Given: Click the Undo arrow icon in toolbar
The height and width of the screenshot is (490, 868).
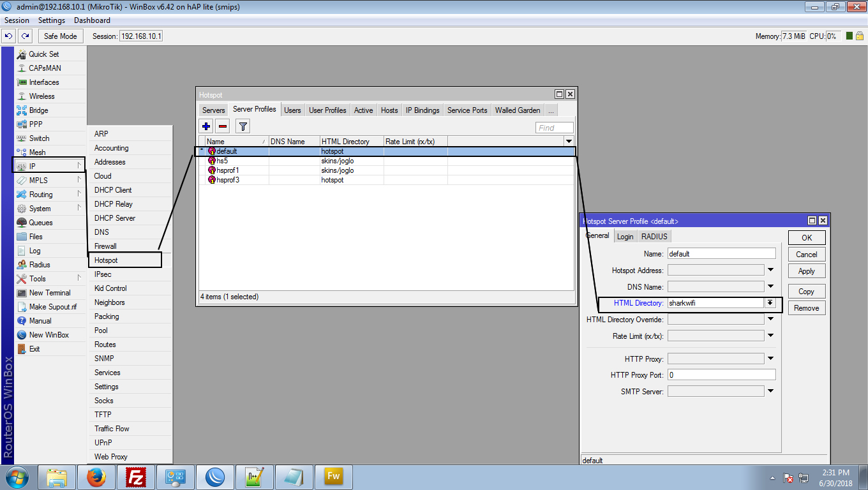Looking at the screenshot, I should (9, 36).
